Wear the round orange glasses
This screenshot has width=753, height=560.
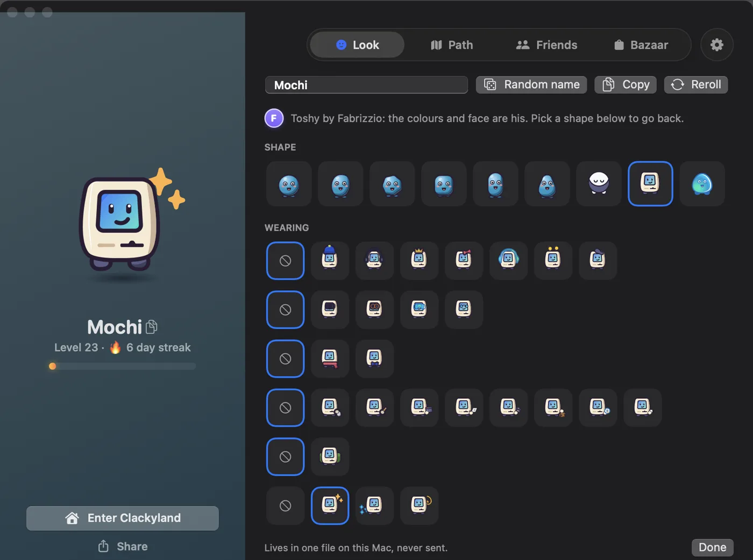pyautogui.click(x=374, y=310)
